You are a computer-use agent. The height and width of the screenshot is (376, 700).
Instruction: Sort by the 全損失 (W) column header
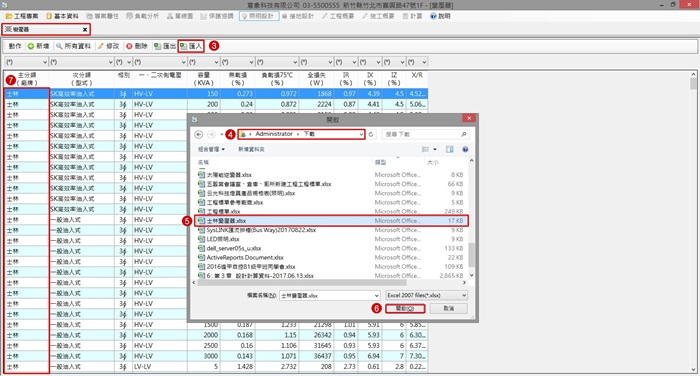tap(317, 79)
